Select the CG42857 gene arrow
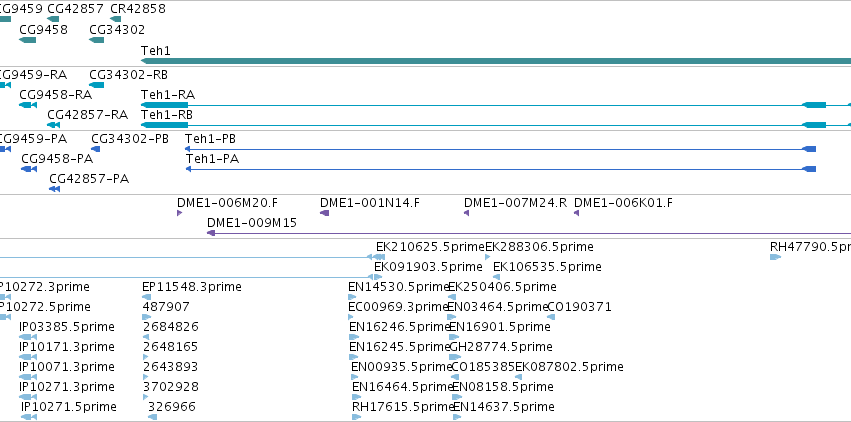 point(53,19)
